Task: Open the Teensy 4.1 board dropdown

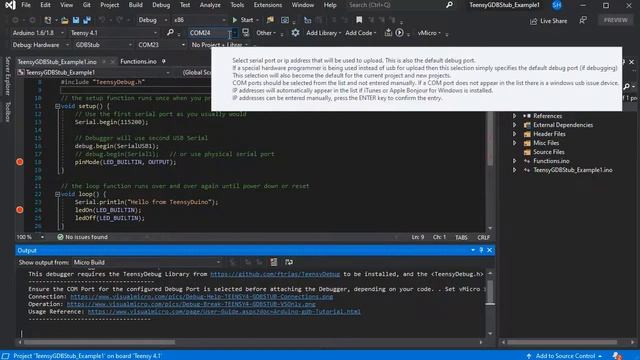Action: click(113, 33)
